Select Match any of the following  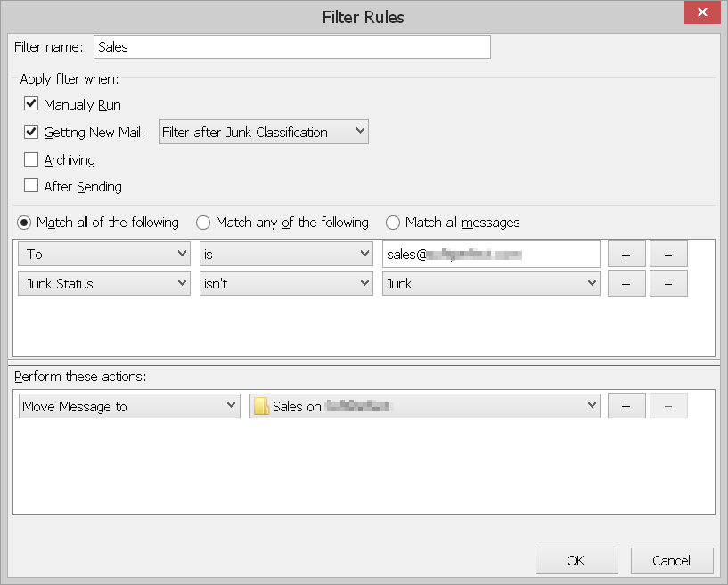click(x=203, y=223)
